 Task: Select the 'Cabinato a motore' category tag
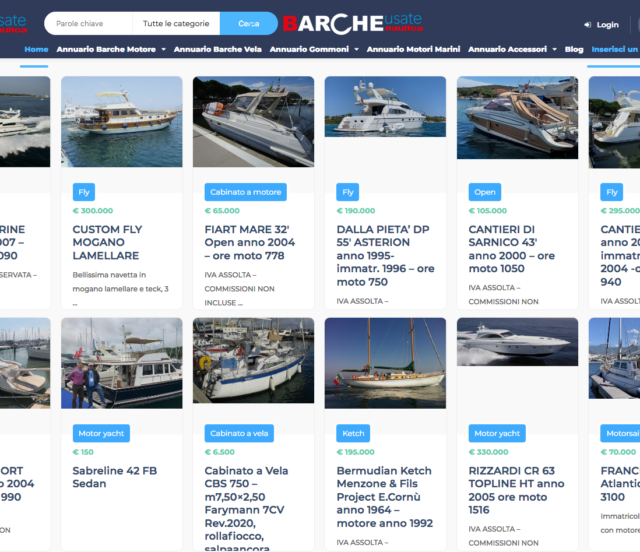point(245,192)
